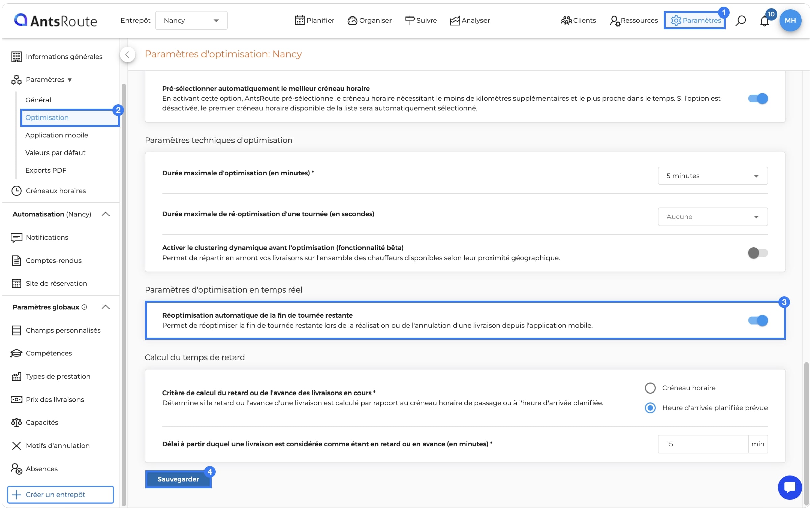Click the Prix des livraisons money icon
This screenshot has height=511, width=812.
pos(16,400)
